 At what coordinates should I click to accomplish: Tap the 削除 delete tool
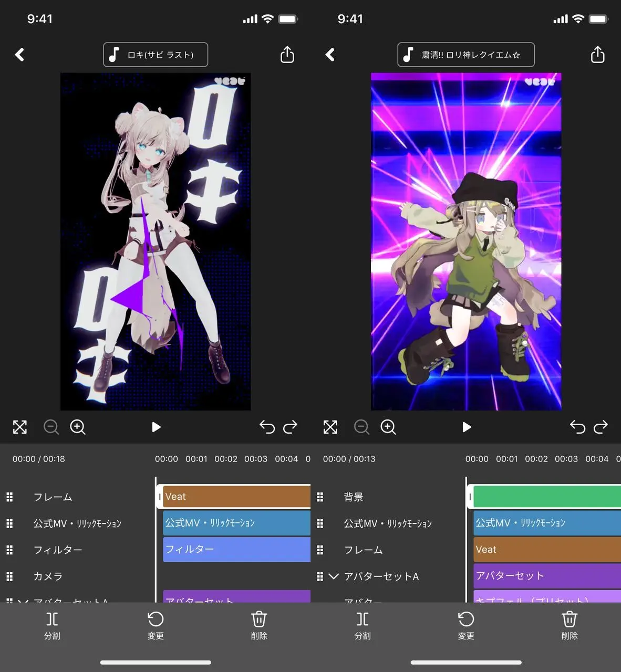(x=259, y=625)
